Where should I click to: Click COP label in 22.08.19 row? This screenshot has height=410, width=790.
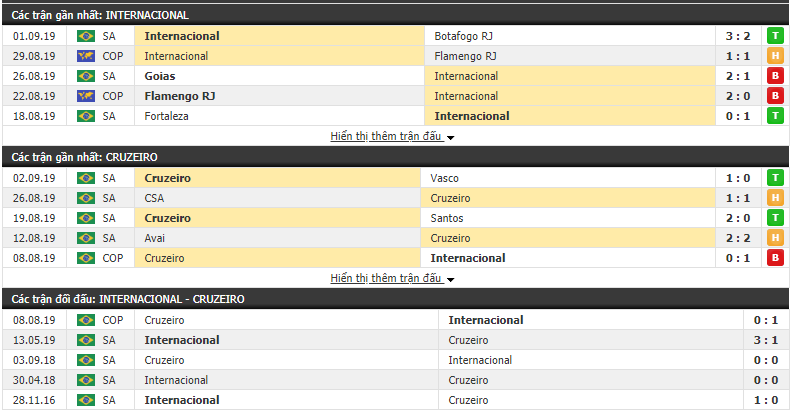click(113, 96)
